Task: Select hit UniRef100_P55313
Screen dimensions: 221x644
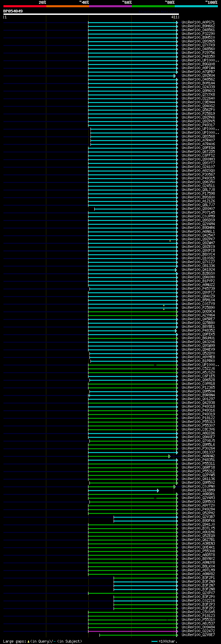Action: coord(198,422)
